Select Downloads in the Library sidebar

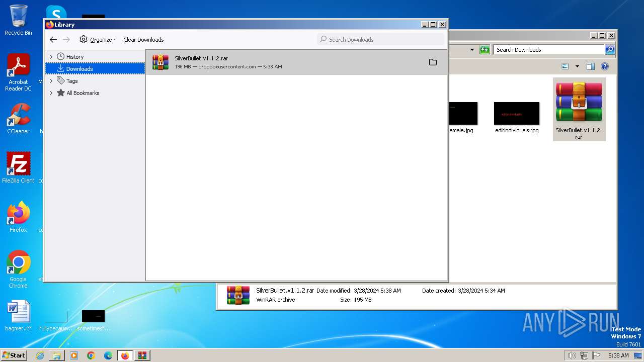(x=95, y=69)
